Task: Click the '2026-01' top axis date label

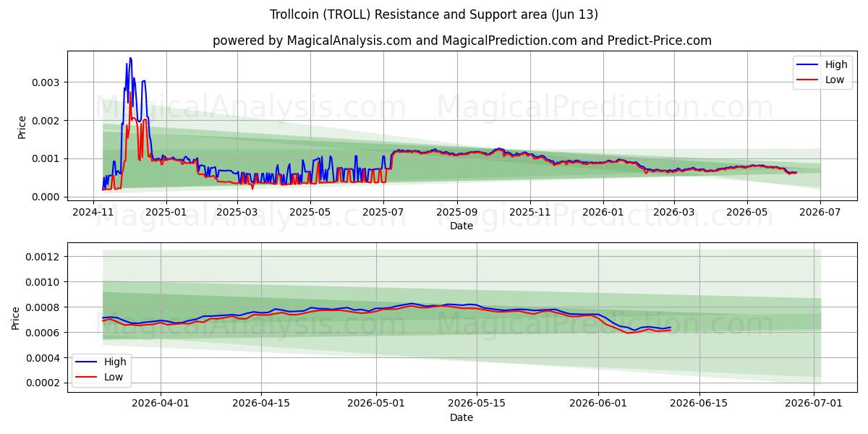Action: pyautogui.click(x=603, y=212)
